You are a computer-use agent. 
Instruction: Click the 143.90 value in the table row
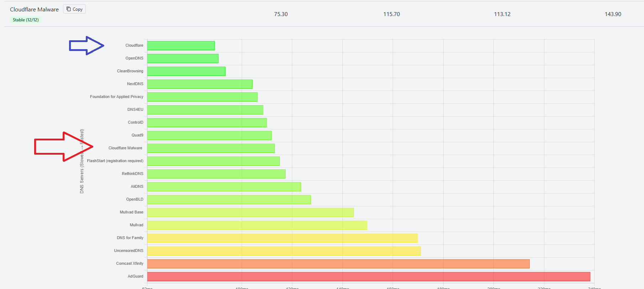pos(613,14)
